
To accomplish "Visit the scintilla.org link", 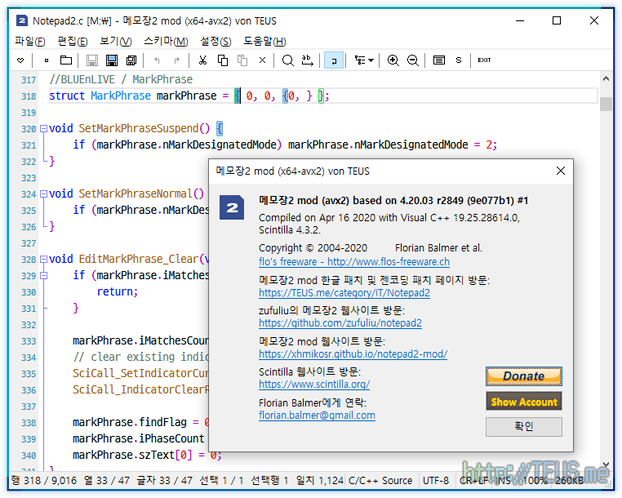I will [314, 384].
